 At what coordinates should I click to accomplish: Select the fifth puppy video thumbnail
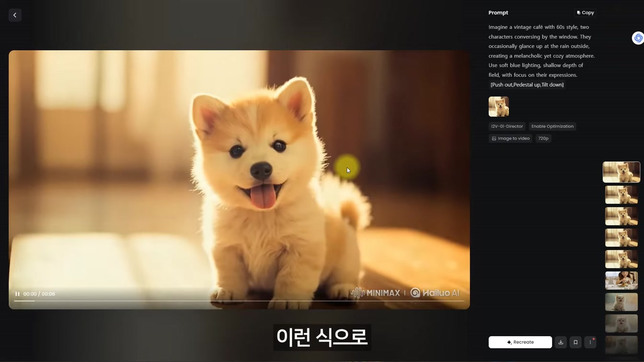[621, 259]
